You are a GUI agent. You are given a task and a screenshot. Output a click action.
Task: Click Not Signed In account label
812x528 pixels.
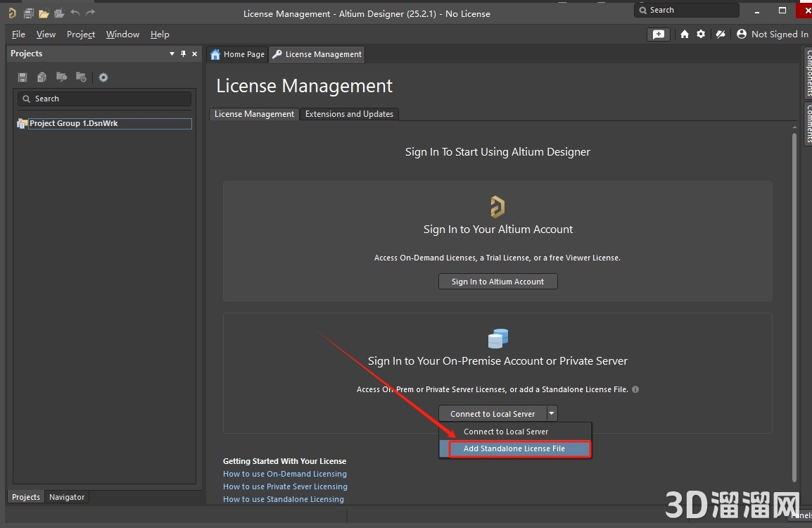coord(780,34)
